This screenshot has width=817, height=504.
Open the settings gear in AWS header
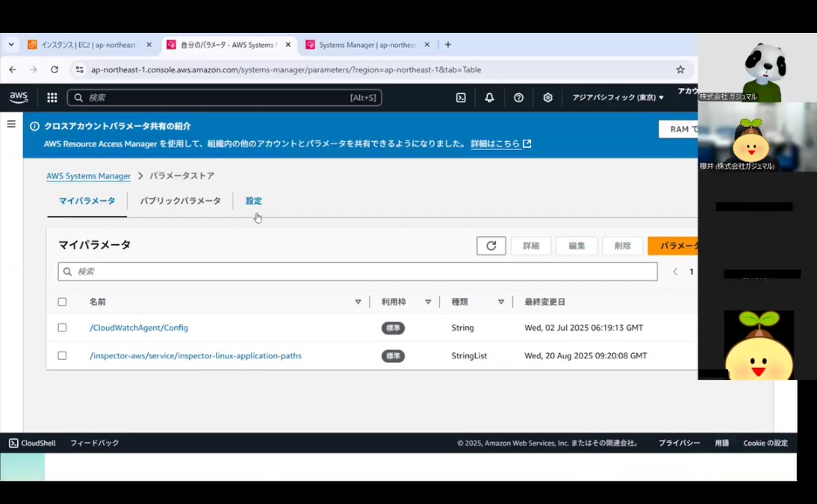pos(547,98)
